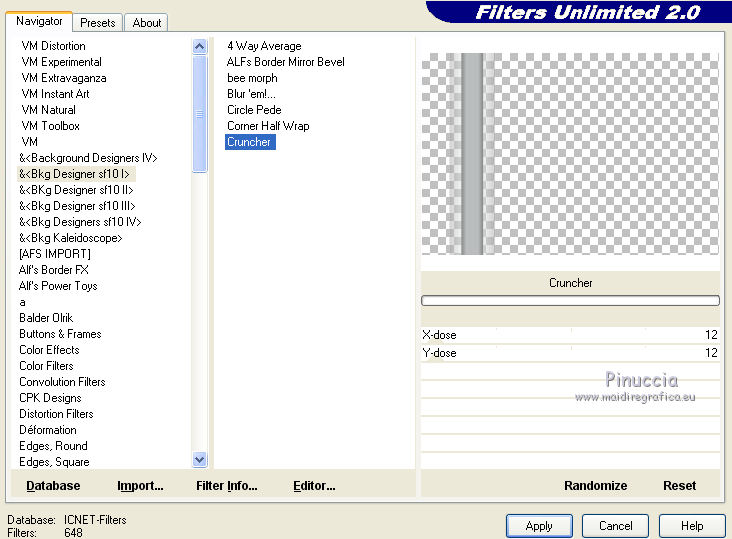Select CPK Designs category
The width and height of the screenshot is (732, 539).
[50, 398]
